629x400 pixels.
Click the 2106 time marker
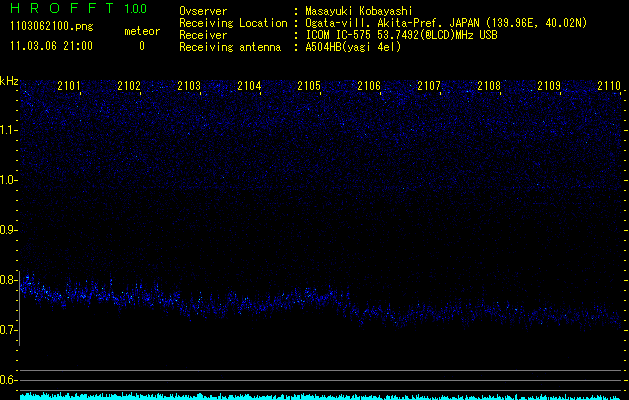369,87
